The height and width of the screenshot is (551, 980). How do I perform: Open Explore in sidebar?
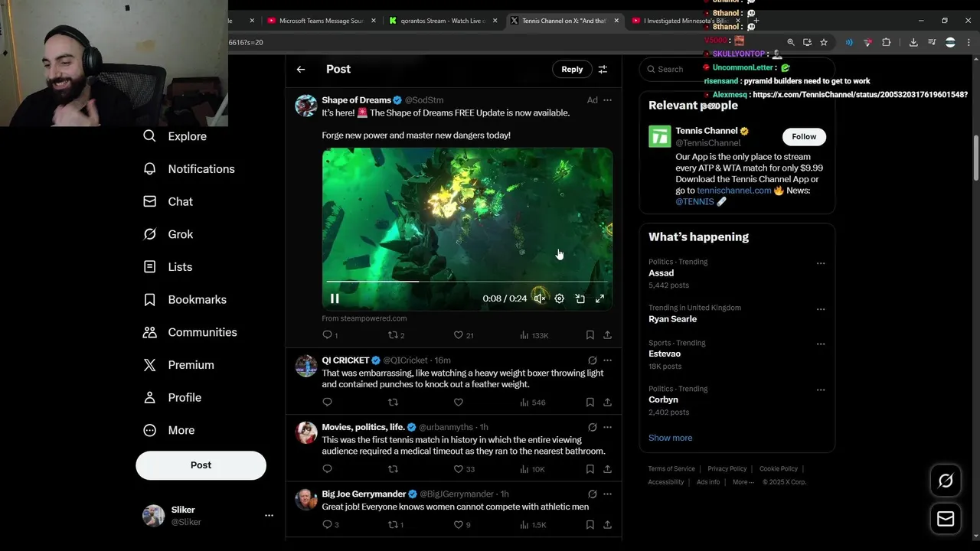[175, 136]
